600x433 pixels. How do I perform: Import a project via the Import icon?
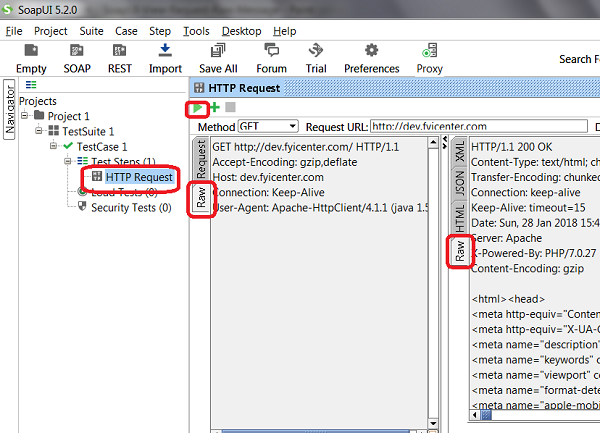coord(165,59)
